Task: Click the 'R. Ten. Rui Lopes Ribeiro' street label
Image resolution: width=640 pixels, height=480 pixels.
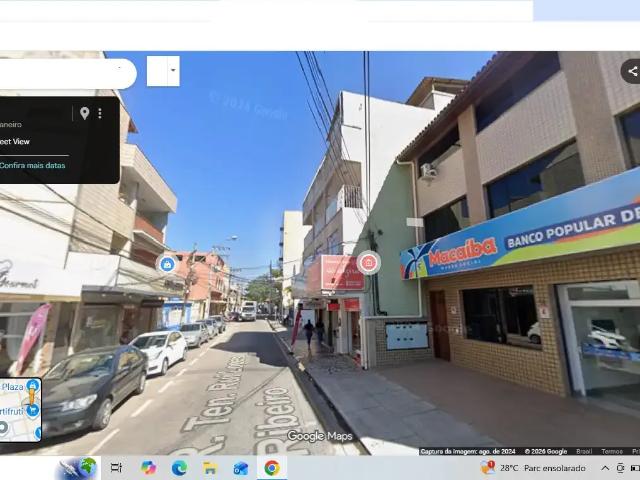Action: click(x=239, y=408)
